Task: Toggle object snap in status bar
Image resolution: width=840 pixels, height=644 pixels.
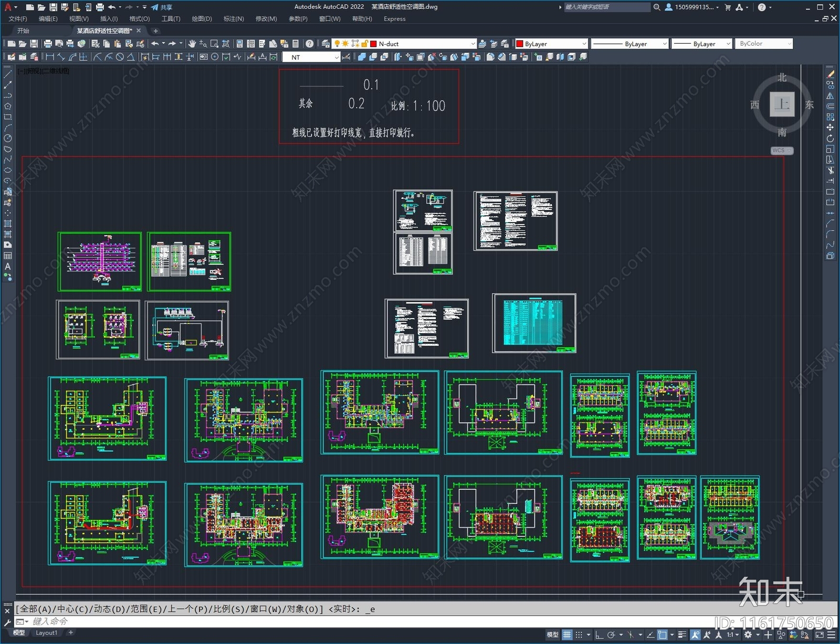Action: pyautogui.click(x=663, y=635)
